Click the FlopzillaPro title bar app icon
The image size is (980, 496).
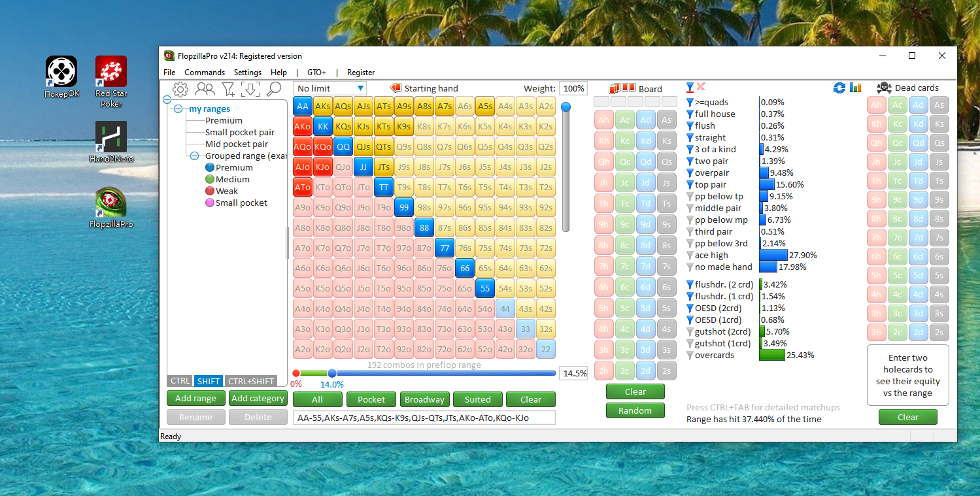click(x=169, y=56)
